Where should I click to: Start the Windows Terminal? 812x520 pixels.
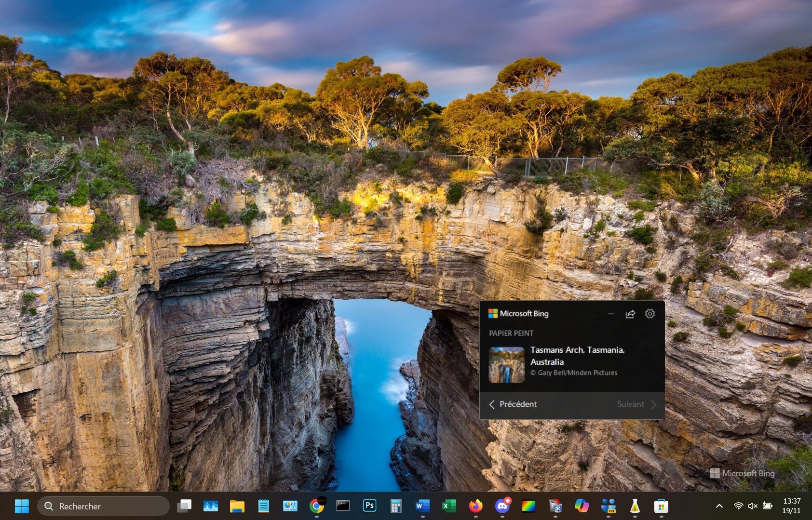point(343,506)
